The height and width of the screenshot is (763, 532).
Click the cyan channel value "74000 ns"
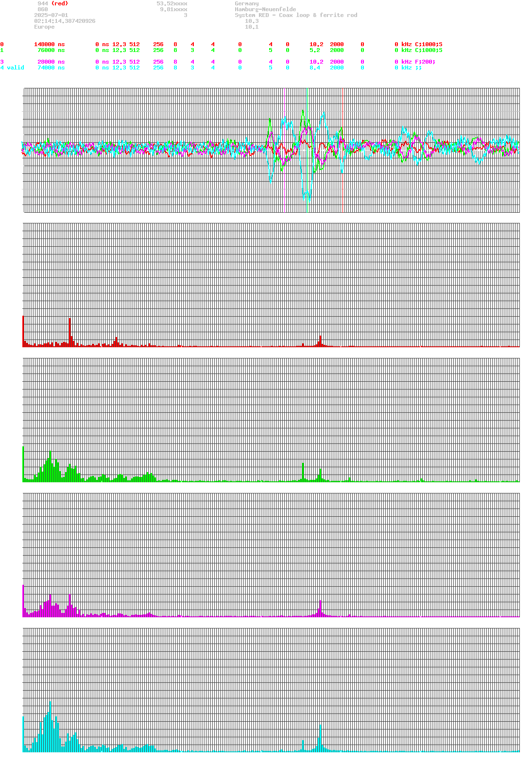click(x=51, y=68)
